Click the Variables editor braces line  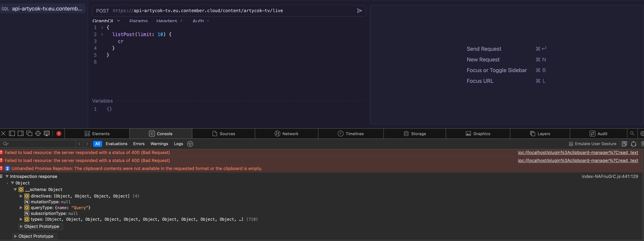[x=109, y=109]
